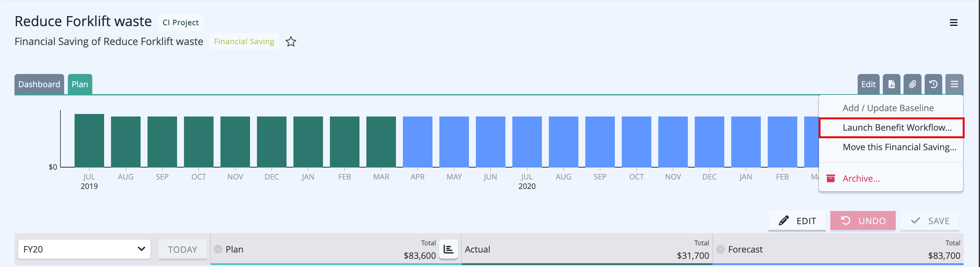Toggle the Forecast series circle

720,249
